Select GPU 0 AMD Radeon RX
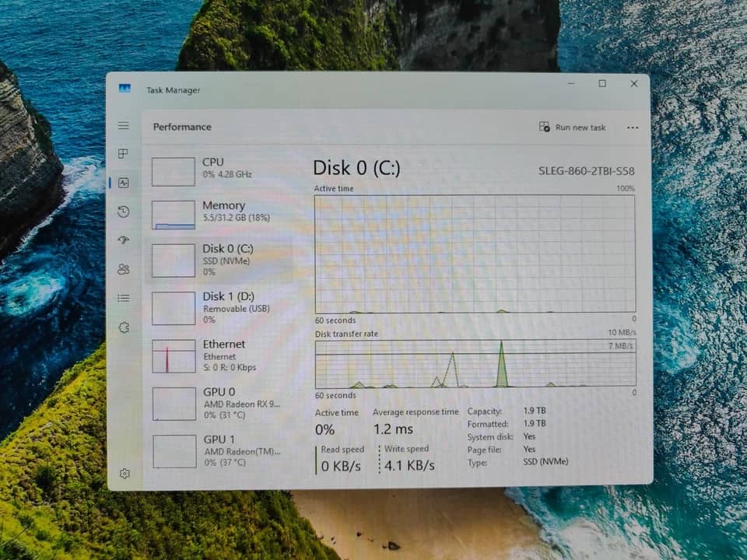The image size is (747, 560). [220, 404]
